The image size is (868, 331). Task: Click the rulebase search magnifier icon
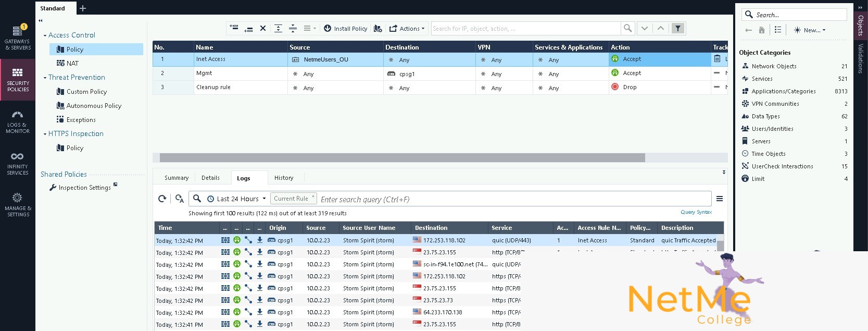coord(628,28)
